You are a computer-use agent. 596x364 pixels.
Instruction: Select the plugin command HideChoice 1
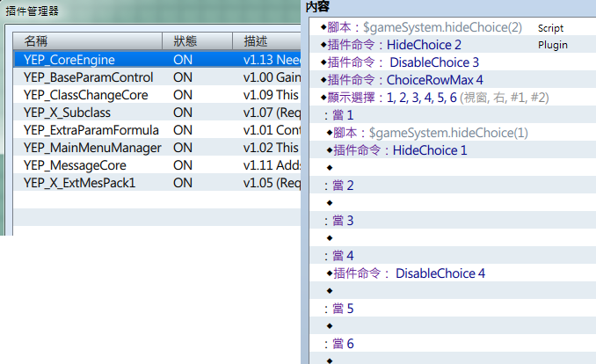point(453,150)
